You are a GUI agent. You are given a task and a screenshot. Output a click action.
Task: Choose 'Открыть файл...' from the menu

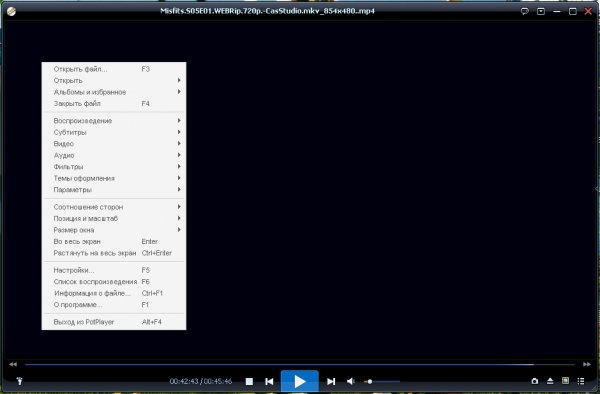coord(114,69)
